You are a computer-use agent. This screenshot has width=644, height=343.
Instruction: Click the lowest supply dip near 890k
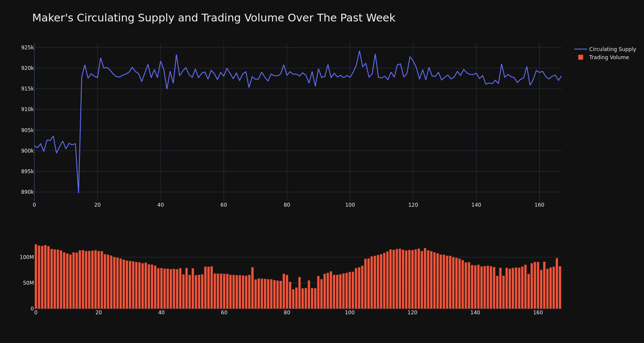tap(79, 193)
